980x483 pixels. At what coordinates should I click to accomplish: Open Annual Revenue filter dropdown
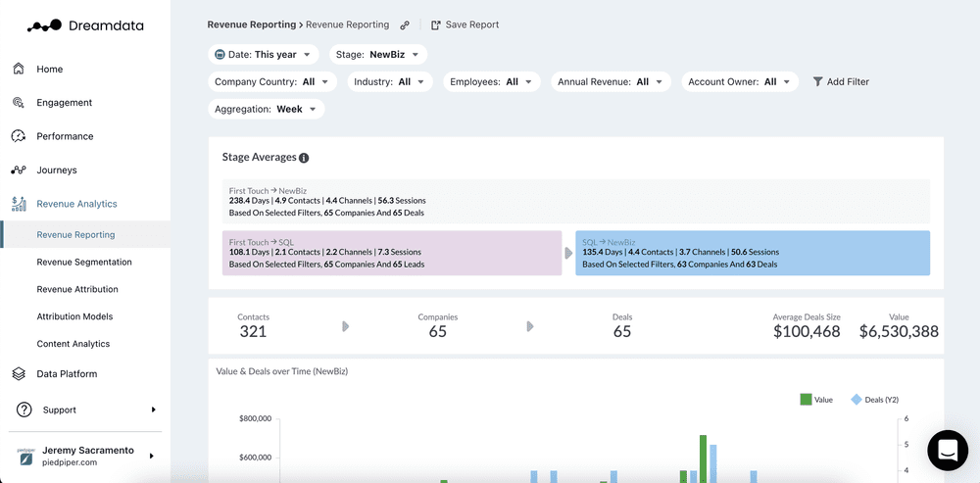611,82
